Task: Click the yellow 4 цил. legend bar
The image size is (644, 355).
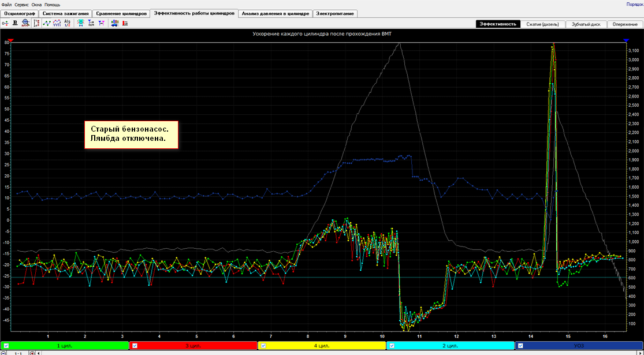Action: 322,346
